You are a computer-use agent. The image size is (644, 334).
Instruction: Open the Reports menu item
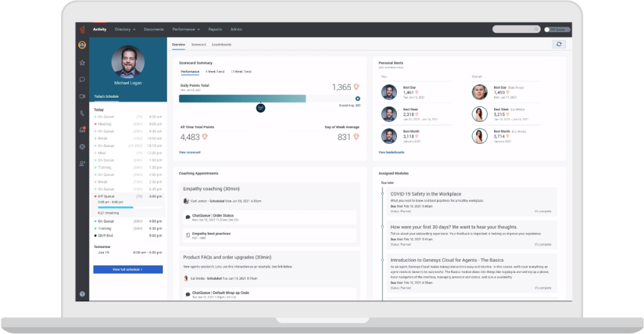215,30
